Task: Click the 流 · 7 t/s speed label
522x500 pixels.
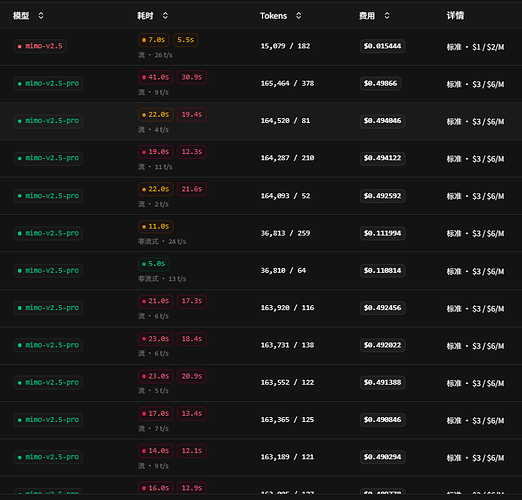Action: [x=153, y=429]
